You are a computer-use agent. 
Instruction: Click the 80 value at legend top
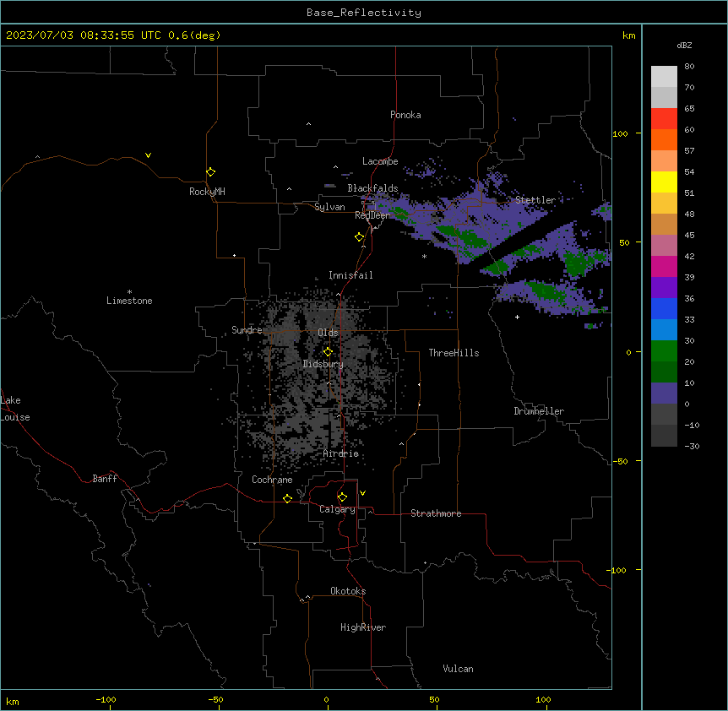click(689, 67)
